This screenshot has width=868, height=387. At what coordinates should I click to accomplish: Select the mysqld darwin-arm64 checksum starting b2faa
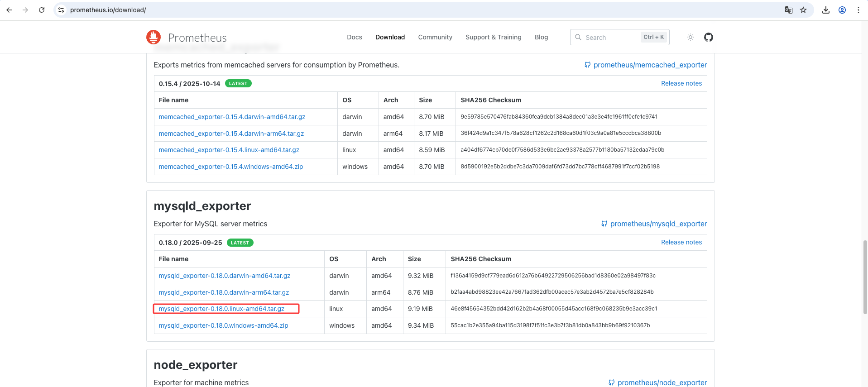pyautogui.click(x=552, y=292)
